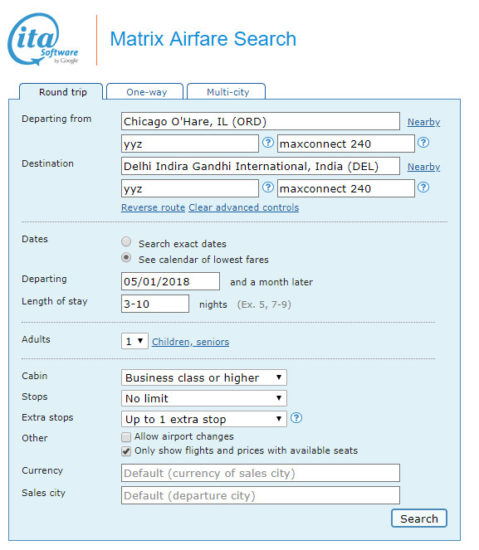Open help icon beside destination maxconnect field
The height and width of the screenshot is (550, 479).
pyautogui.click(x=424, y=187)
